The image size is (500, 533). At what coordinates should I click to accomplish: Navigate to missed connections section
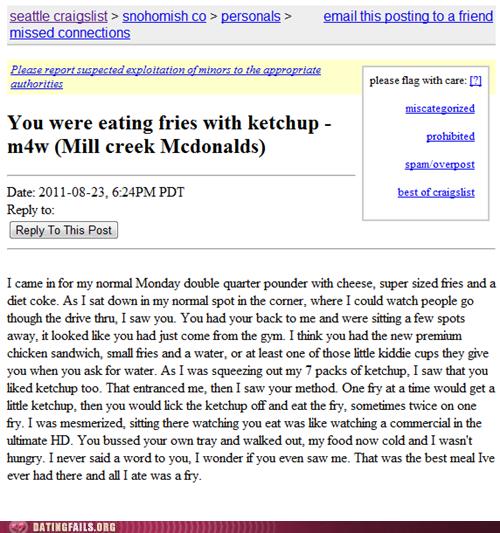tap(70, 33)
